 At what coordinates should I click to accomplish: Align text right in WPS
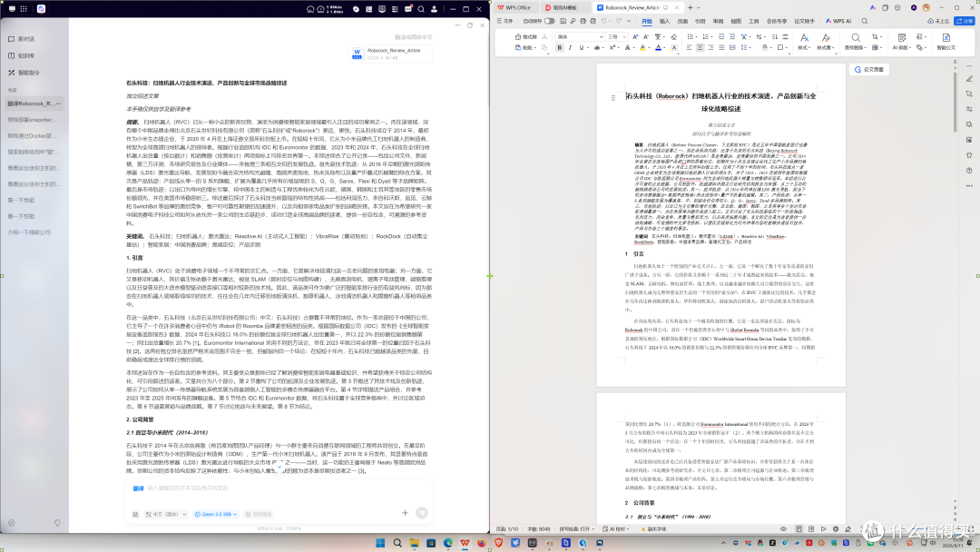tap(710, 47)
